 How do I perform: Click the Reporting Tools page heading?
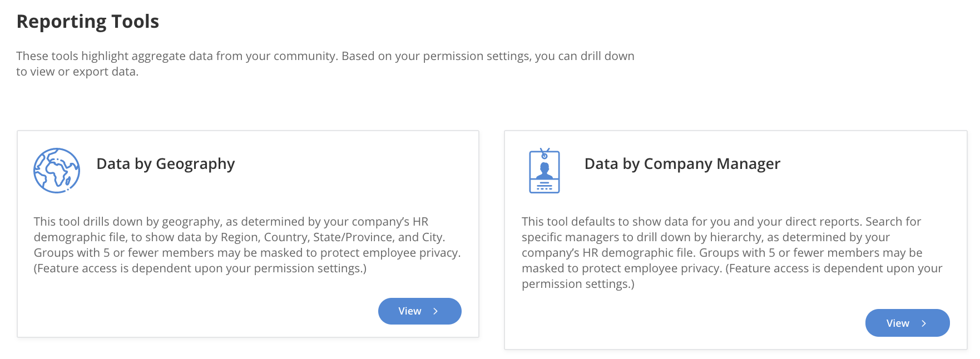88,22
